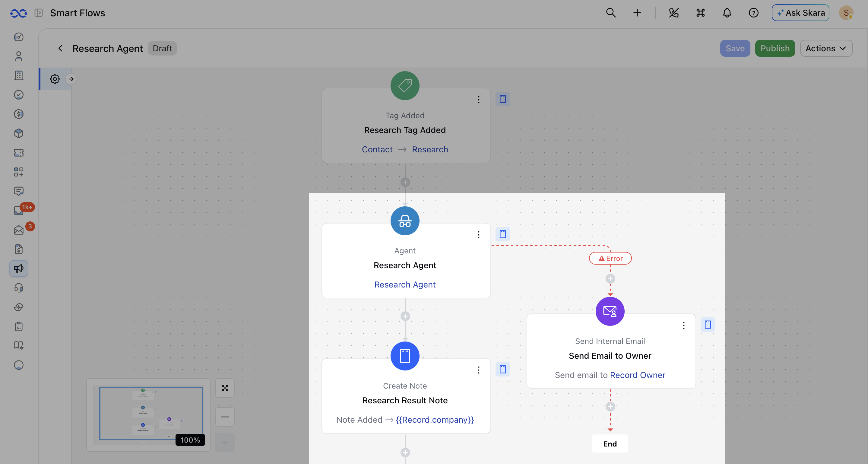The height and width of the screenshot is (464, 868).
Task: Select the megaphone campaigns icon in sidebar
Action: point(18,269)
